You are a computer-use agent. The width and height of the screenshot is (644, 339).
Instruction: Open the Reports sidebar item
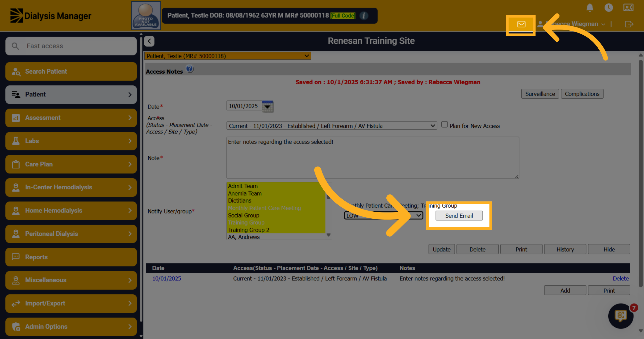pos(71,257)
